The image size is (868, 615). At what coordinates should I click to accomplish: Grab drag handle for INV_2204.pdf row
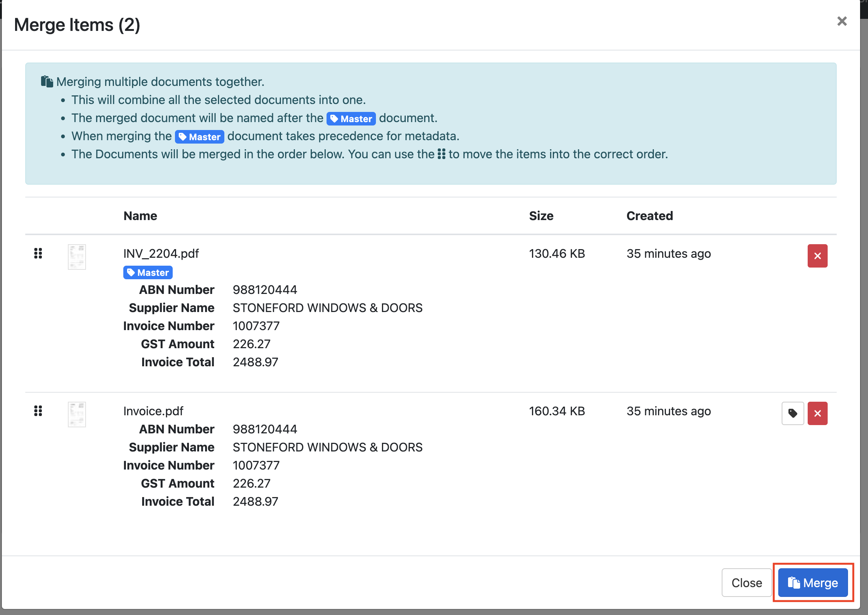tap(38, 253)
